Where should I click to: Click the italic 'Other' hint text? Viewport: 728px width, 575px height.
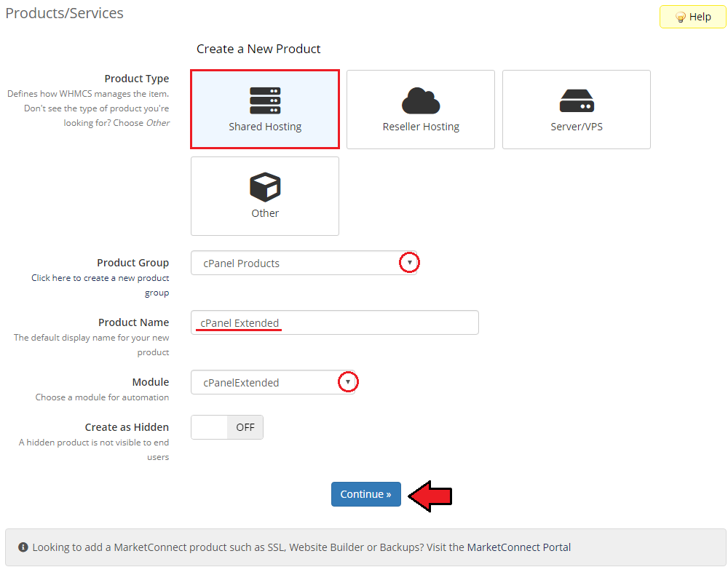tap(158, 123)
